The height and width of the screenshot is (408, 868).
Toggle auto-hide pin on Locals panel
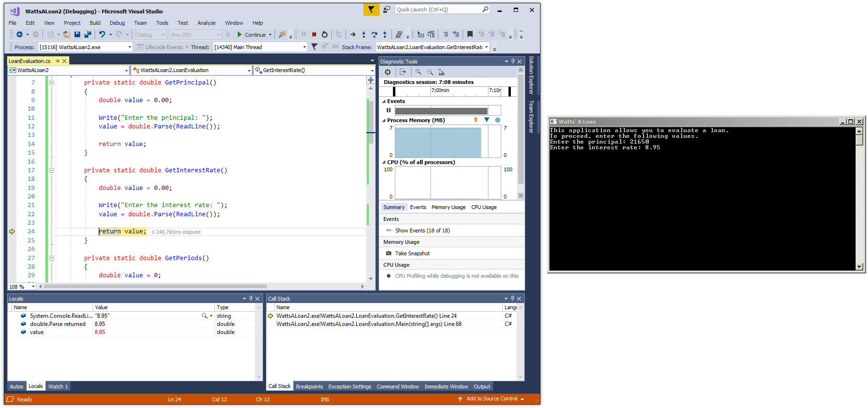pos(251,299)
